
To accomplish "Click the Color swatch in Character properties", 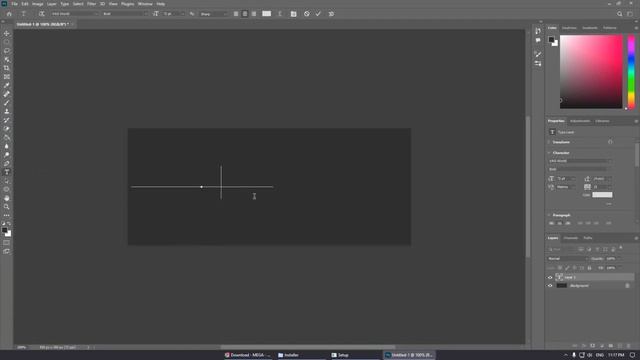I will [602, 195].
